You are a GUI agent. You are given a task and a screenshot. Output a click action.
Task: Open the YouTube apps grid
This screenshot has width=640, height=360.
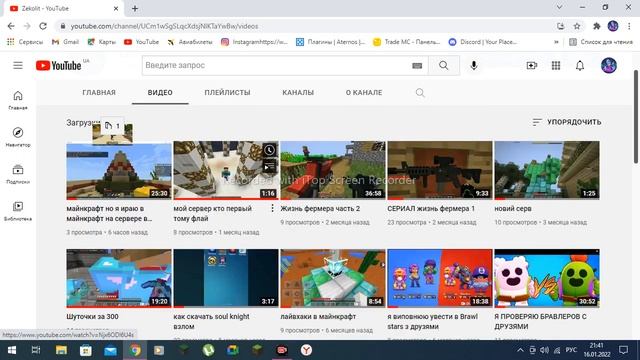click(556, 65)
